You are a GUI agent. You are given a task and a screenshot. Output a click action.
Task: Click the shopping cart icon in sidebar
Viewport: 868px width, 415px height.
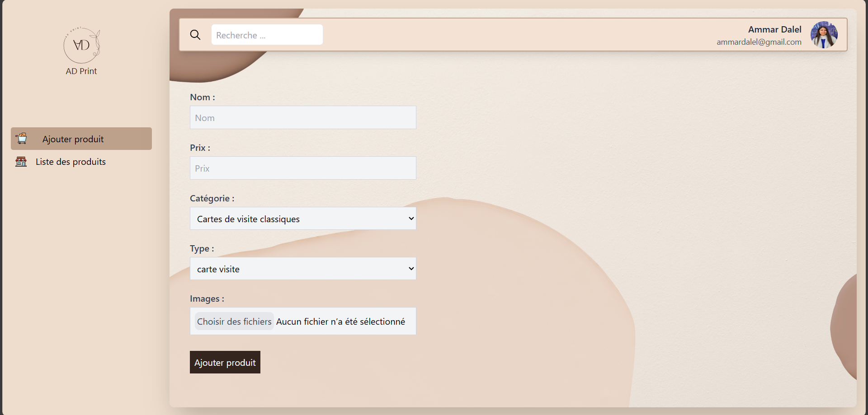click(21, 139)
